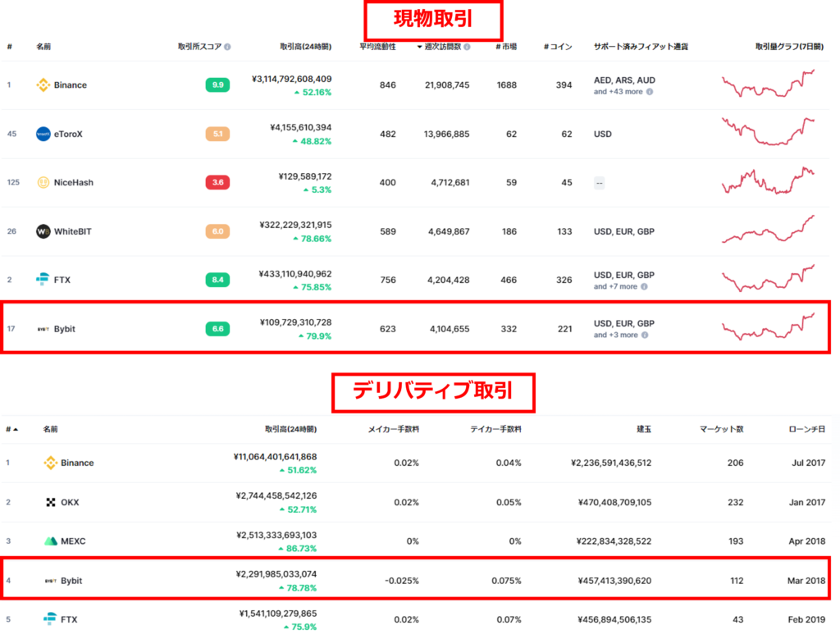Click info icon beside 取引所スコア header
The width and height of the screenshot is (840, 639).
pyautogui.click(x=228, y=47)
